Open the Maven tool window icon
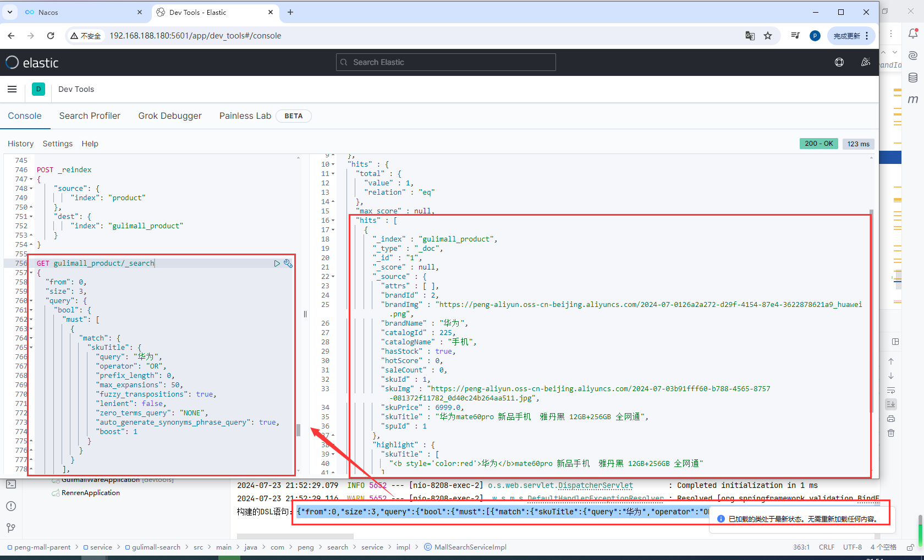 click(x=913, y=99)
